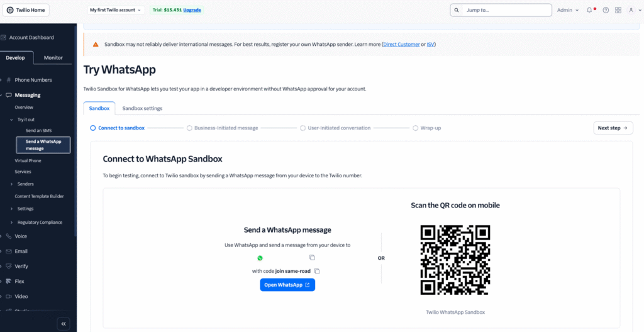Click the Trial balance $15.431 text
Image resolution: width=644 pixels, height=332 pixels.
pos(166,10)
